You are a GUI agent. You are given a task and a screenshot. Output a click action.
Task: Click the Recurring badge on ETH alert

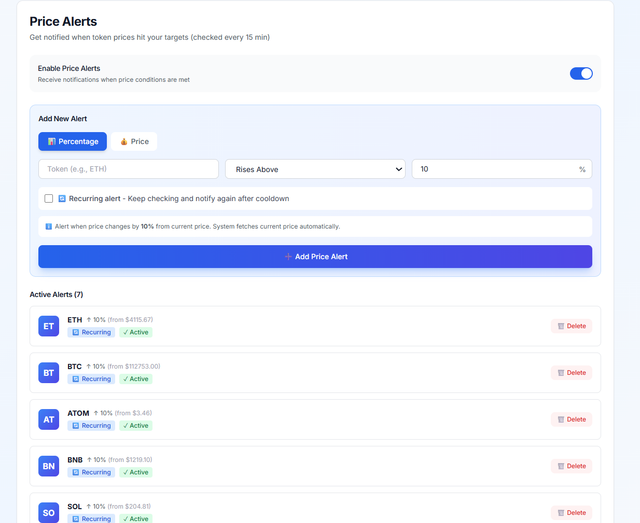[91, 332]
